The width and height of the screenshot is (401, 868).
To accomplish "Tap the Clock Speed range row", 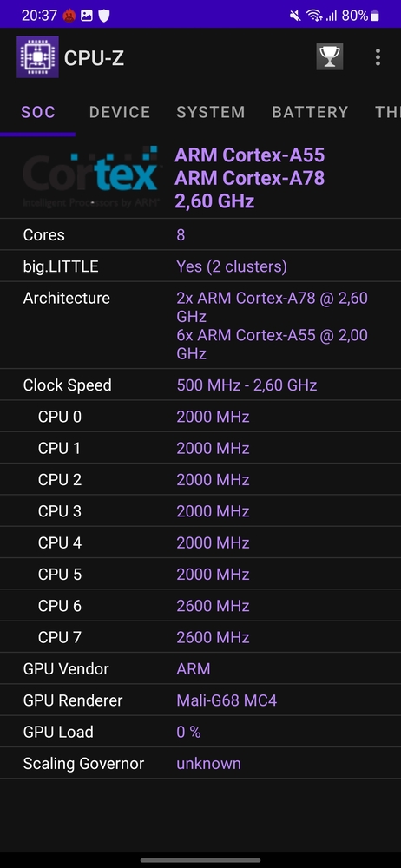I will click(x=200, y=385).
